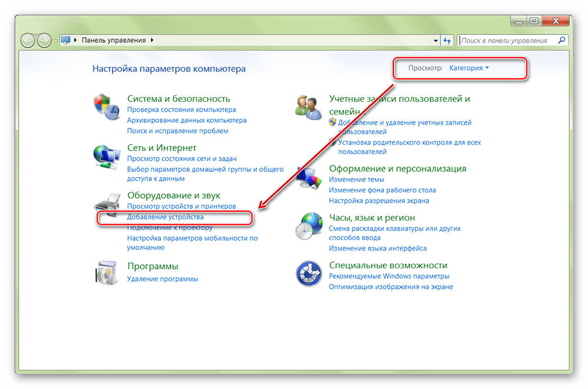
Task: Click the User Accounts people icon
Action: [307, 106]
